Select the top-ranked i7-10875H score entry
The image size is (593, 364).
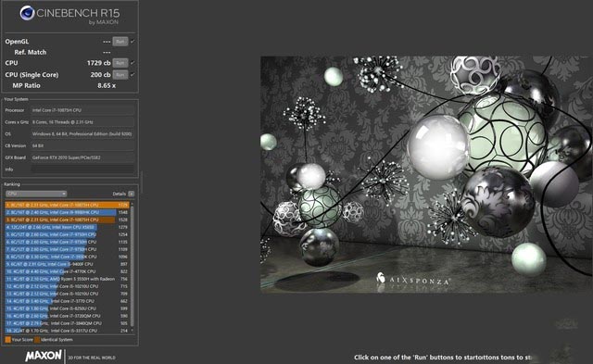pos(67,205)
